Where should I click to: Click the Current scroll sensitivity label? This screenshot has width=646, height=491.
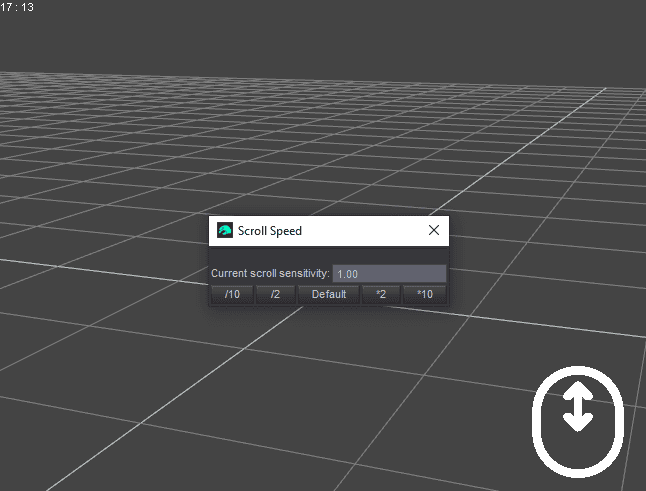click(270, 274)
